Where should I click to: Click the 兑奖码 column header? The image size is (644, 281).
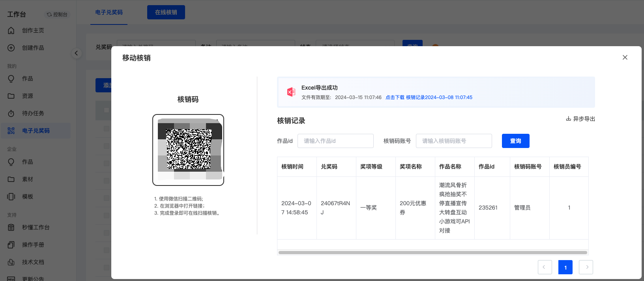point(336,167)
